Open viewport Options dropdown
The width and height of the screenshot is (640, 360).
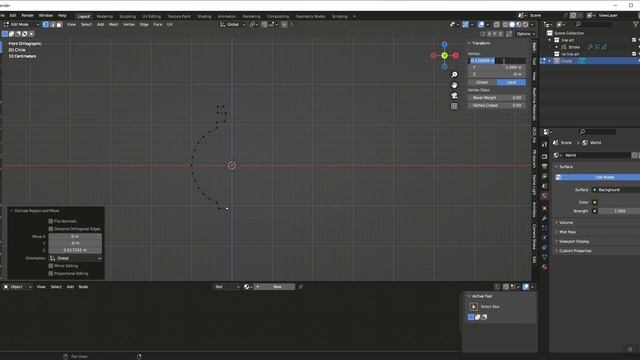(525, 34)
